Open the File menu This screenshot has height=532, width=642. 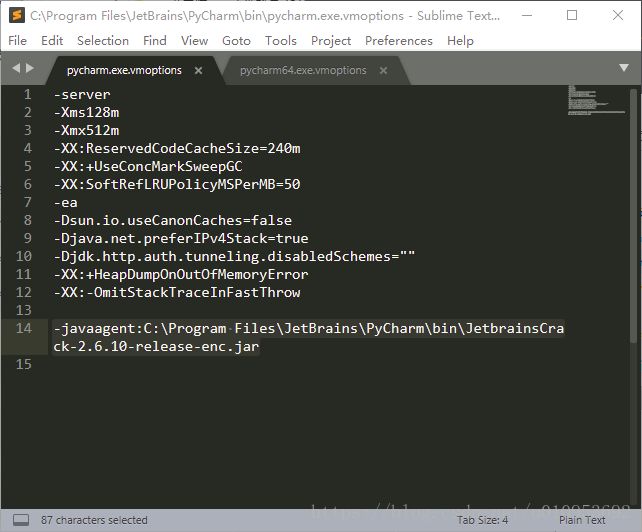[x=17, y=41]
